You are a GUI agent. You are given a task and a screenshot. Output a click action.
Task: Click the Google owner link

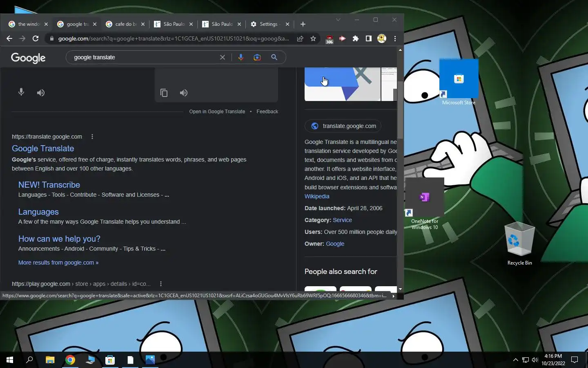335,244
